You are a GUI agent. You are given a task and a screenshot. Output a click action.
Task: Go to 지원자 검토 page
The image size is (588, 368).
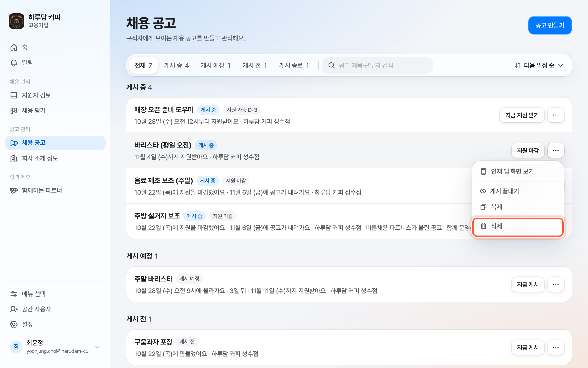(x=55, y=95)
